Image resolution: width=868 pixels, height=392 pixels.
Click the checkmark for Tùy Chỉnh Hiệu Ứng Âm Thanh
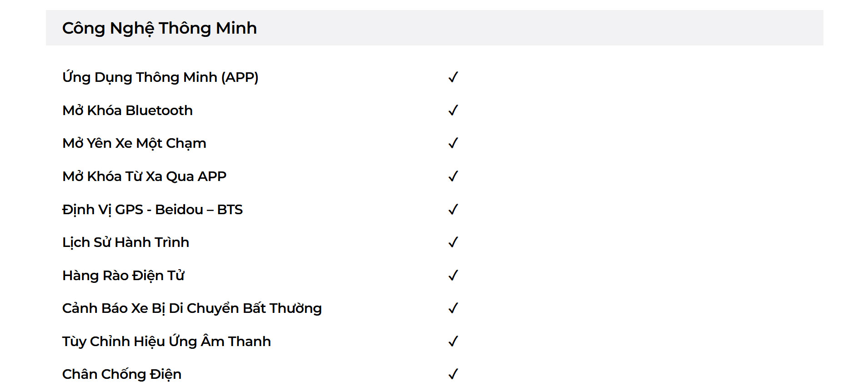pyautogui.click(x=453, y=342)
